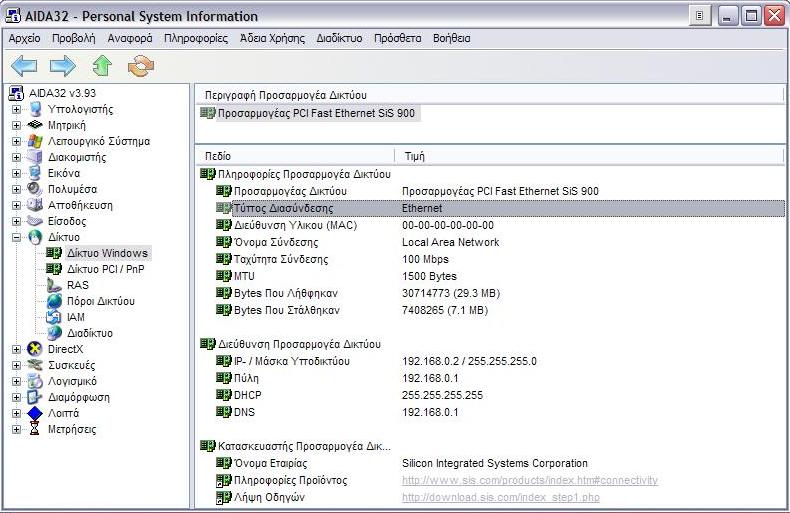The image size is (790, 513).
Task: Click the green up arrow toolbar icon
Action: (x=102, y=66)
